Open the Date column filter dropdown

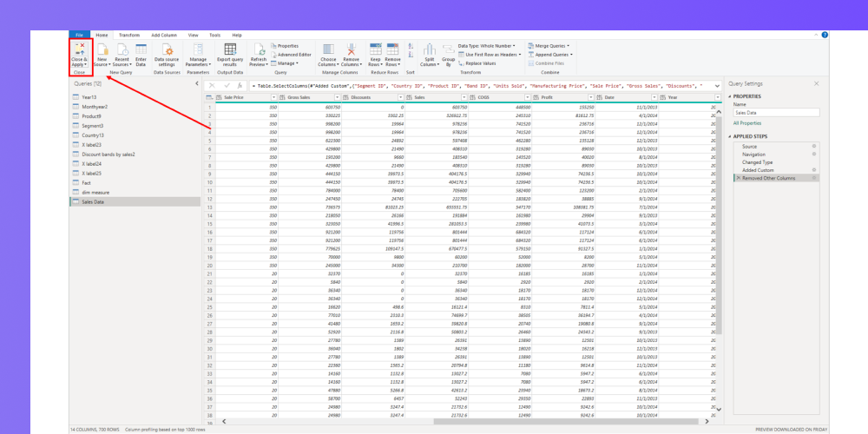click(654, 97)
